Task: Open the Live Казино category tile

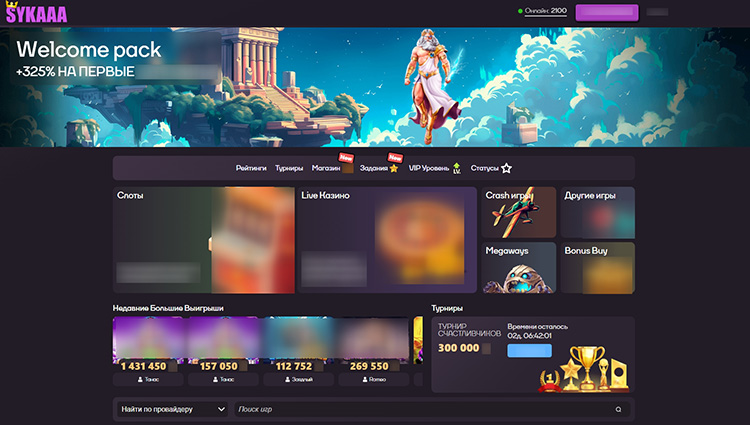Action: pos(386,240)
